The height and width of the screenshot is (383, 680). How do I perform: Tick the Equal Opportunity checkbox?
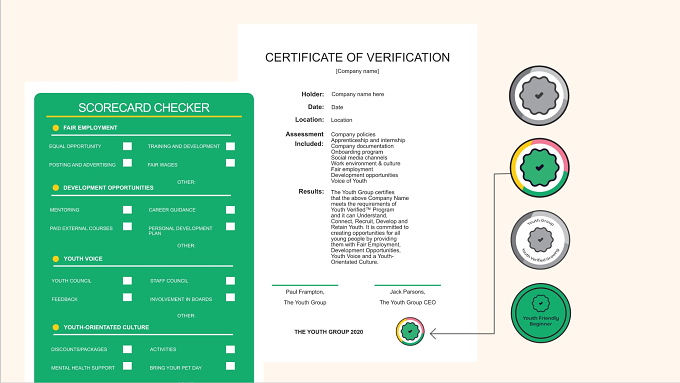[127, 146]
